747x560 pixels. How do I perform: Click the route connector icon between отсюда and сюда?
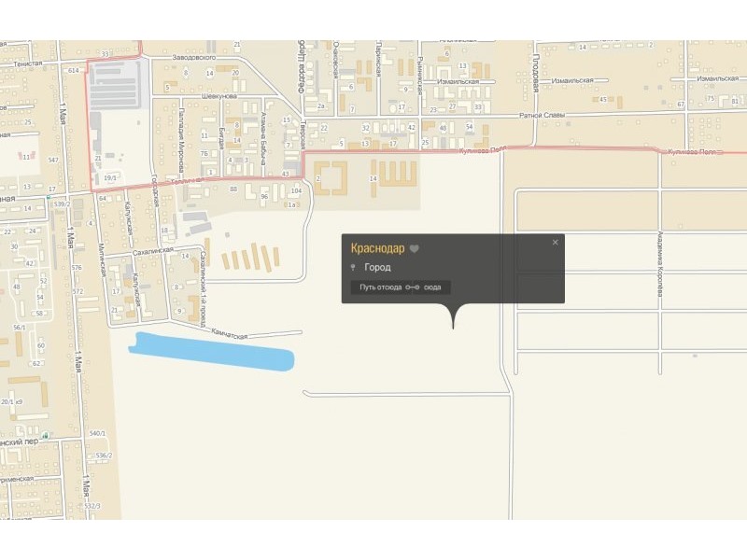(413, 287)
